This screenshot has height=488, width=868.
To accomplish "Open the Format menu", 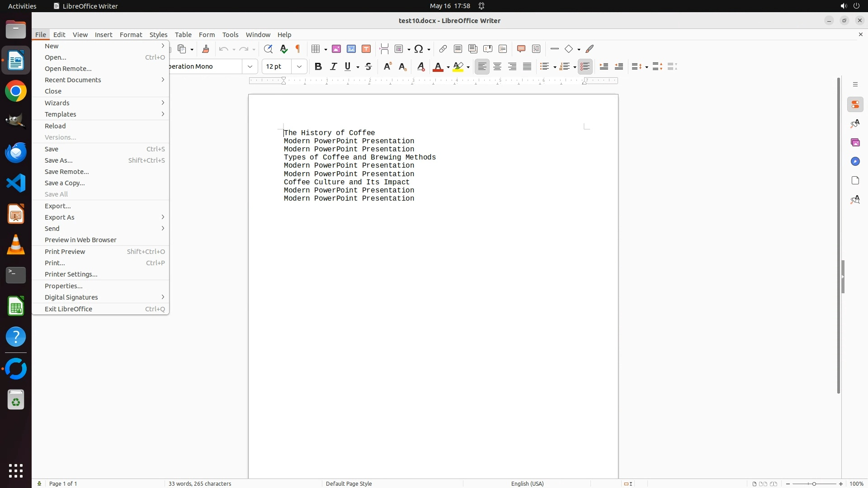I will [x=131, y=35].
